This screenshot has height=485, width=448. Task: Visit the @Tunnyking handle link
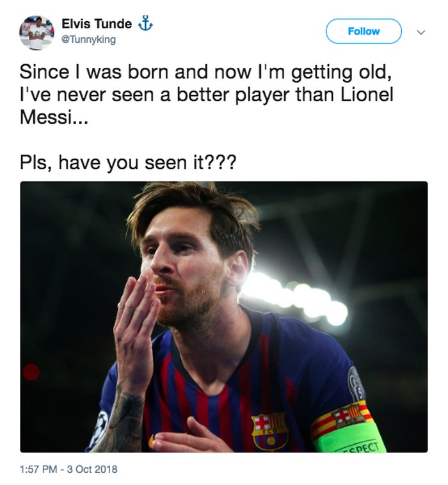pos(88,40)
